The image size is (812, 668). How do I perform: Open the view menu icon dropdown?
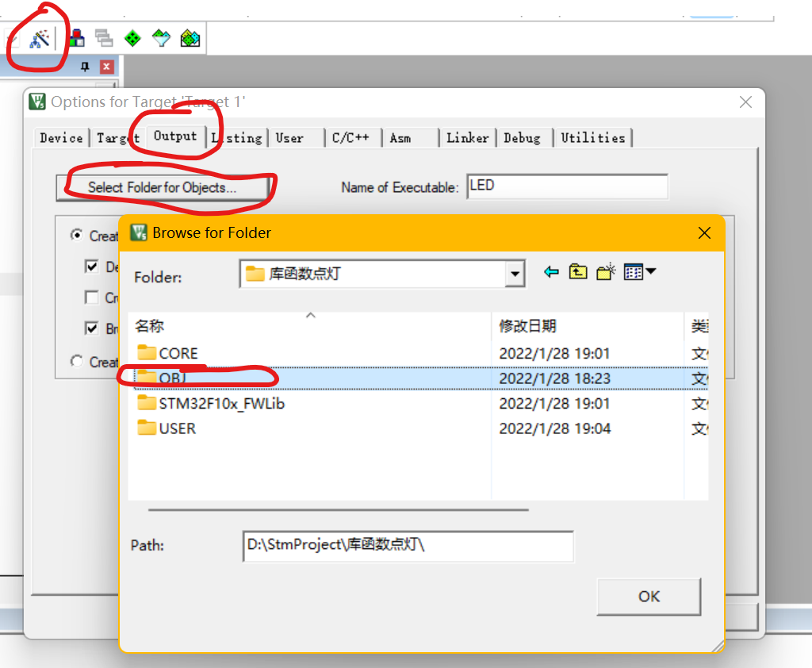[640, 271]
